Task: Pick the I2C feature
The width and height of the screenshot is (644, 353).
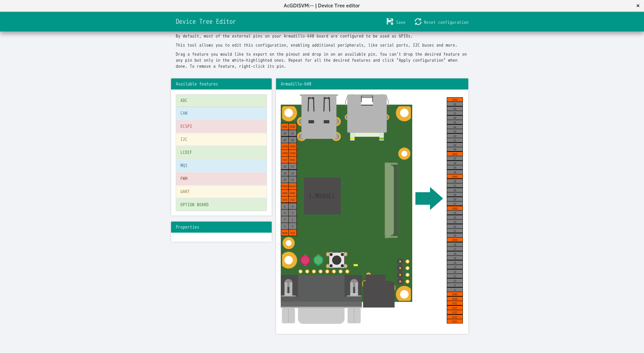Action: pyautogui.click(x=221, y=139)
